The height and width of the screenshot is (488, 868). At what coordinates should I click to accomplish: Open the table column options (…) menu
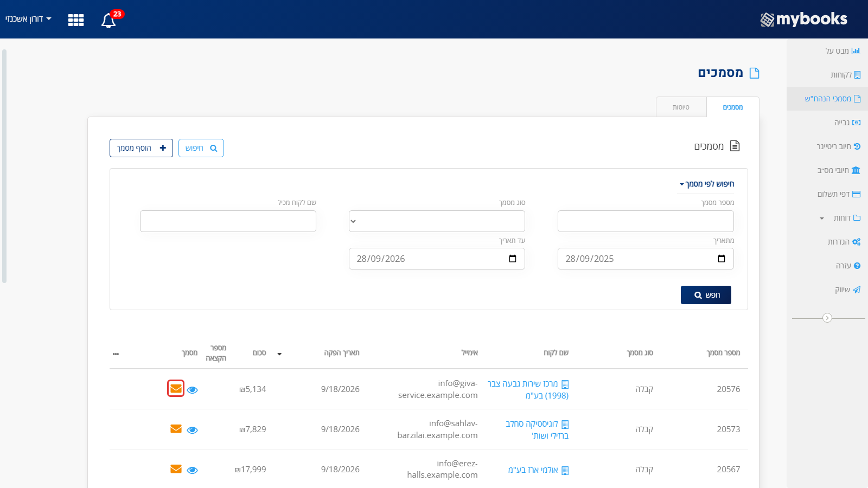(116, 354)
